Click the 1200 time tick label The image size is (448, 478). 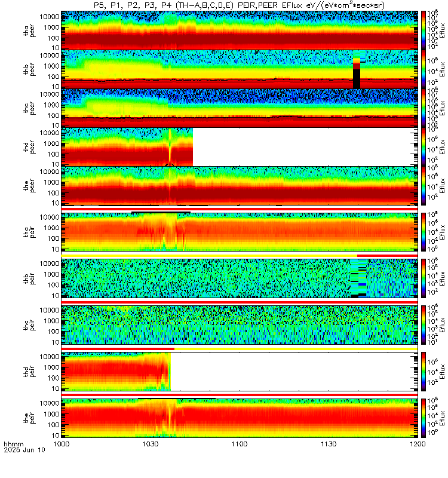pyautogui.click(x=418, y=444)
